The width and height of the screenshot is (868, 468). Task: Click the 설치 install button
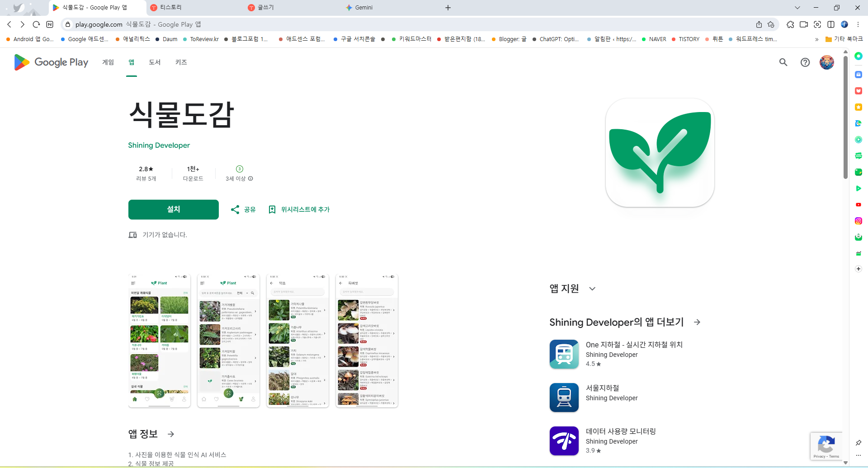click(x=173, y=209)
